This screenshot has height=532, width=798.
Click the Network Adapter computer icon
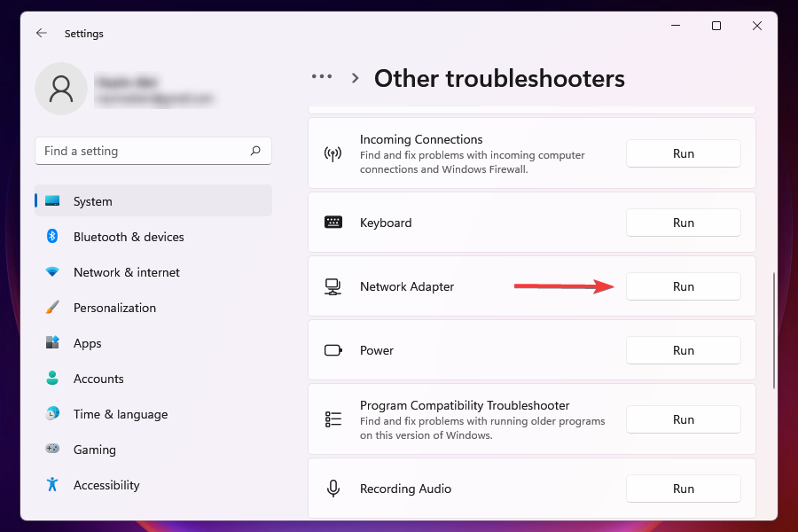[332, 286]
